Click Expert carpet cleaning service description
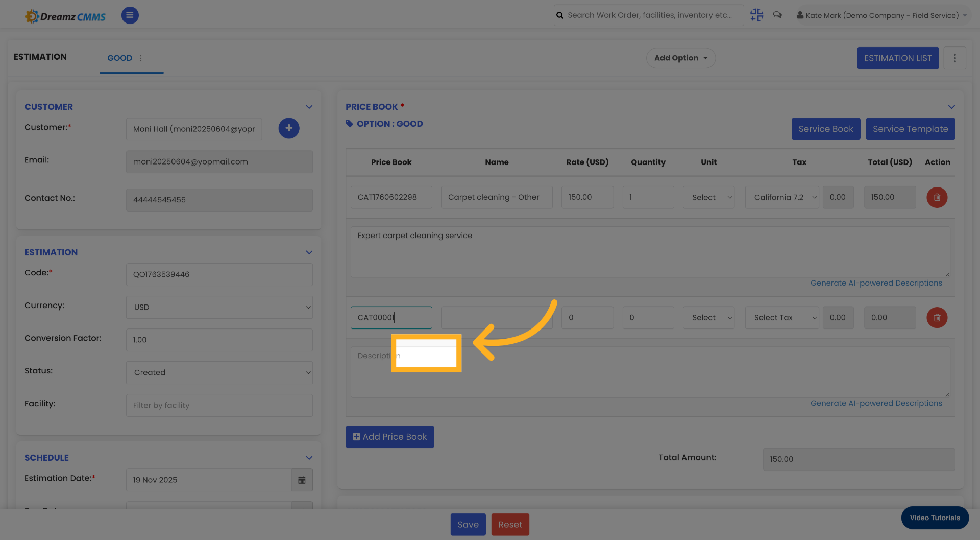Image resolution: width=980 pixels, height=540 pixels. (x=650, y=252)
